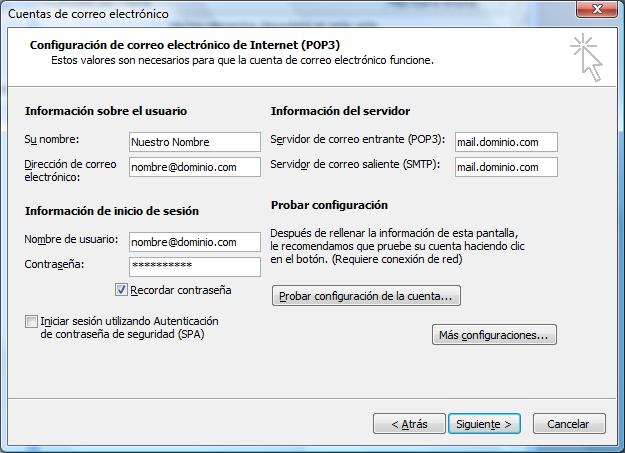This screenshot has width=625, height=453.
Task: Open Más configuraciones settings
Action: [x=494, y=335]
